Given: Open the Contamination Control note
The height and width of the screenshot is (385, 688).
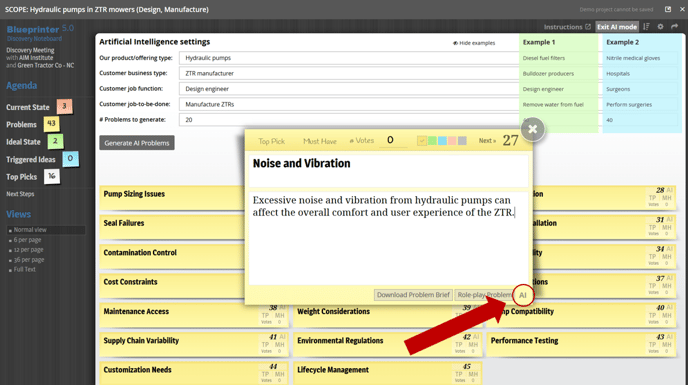Looking at the screenshot, I should 172,256.
